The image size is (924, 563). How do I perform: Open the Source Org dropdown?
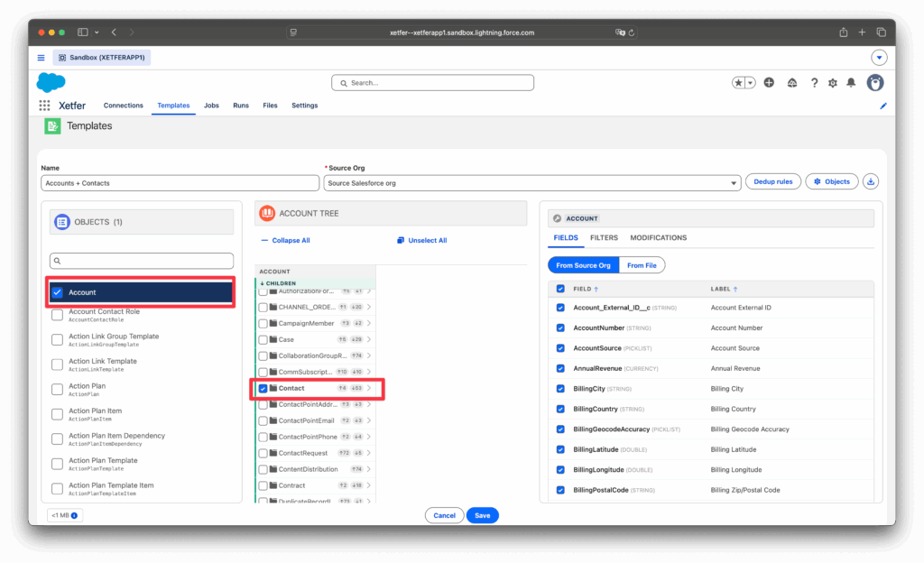point(531,183)
